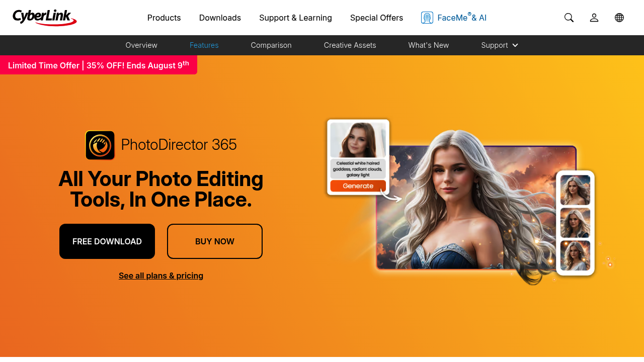This screenshot has height=362, width=644.
Task: Click the PhotoDirector 365 app icon
Action: [100, 145]
